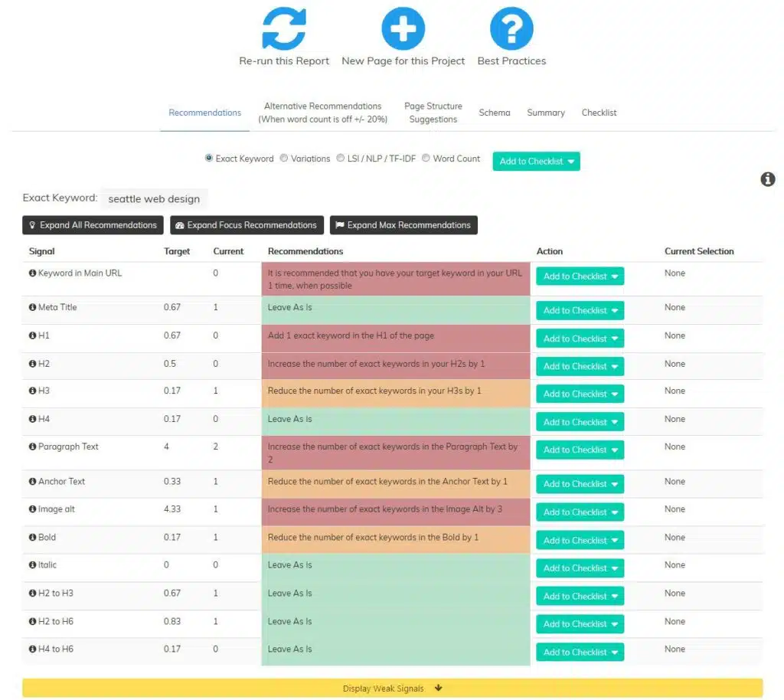
Task: Select the Exact Keyword radio button
Action: 208,159
